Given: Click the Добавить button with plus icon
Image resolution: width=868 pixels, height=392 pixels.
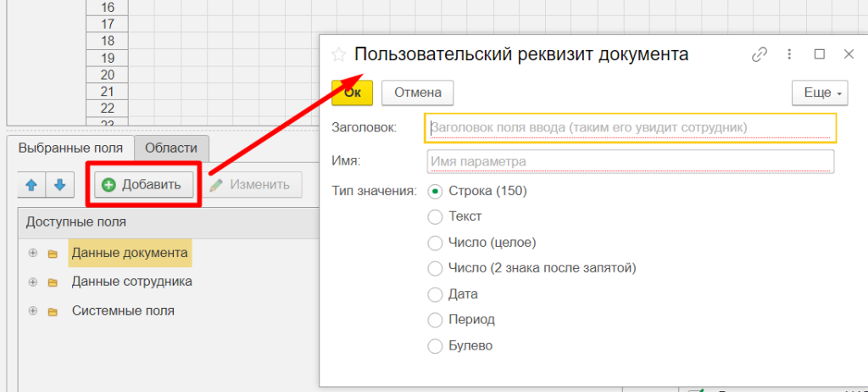Looking at the screenshot, I should click(143, 185).
